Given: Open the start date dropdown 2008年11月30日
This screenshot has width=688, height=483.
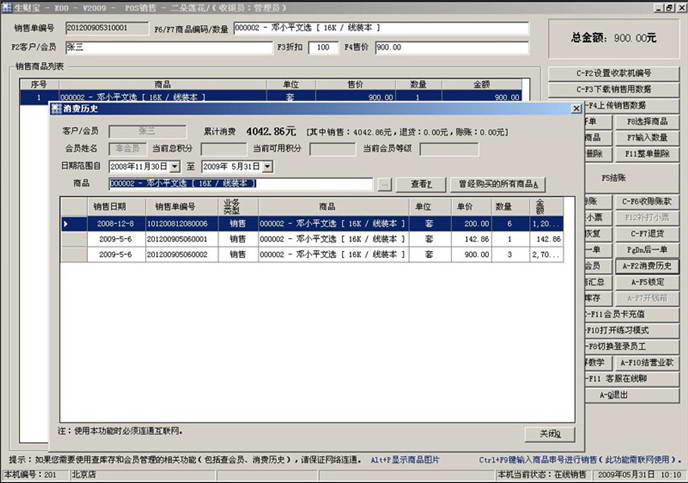Looking at the screenshot, I should (x=175, y=166).
